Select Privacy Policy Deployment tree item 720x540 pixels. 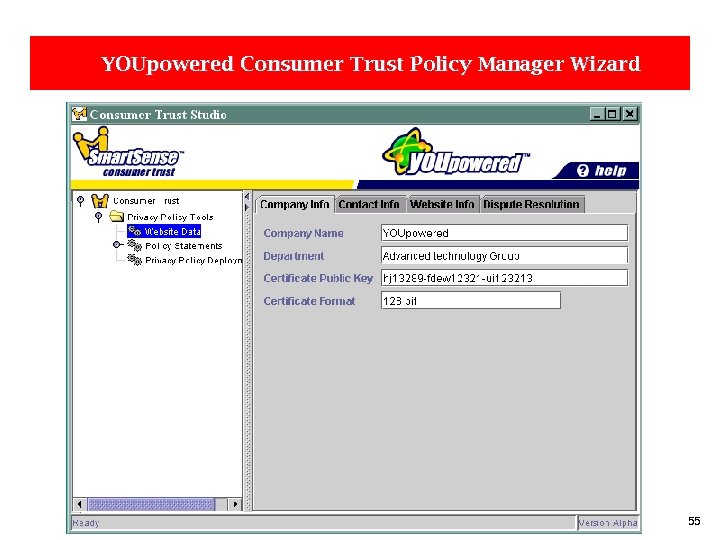point(193,260)
